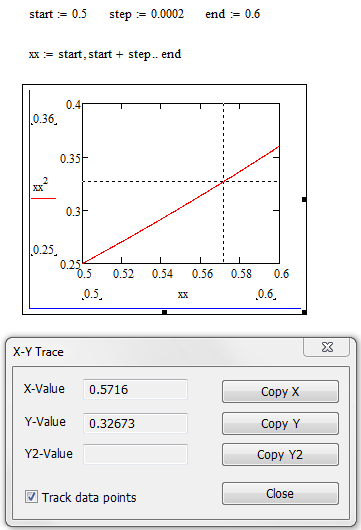Click the xx x-axis label under plot
This screenshot has width=361, height=530.
pos(183,295)
